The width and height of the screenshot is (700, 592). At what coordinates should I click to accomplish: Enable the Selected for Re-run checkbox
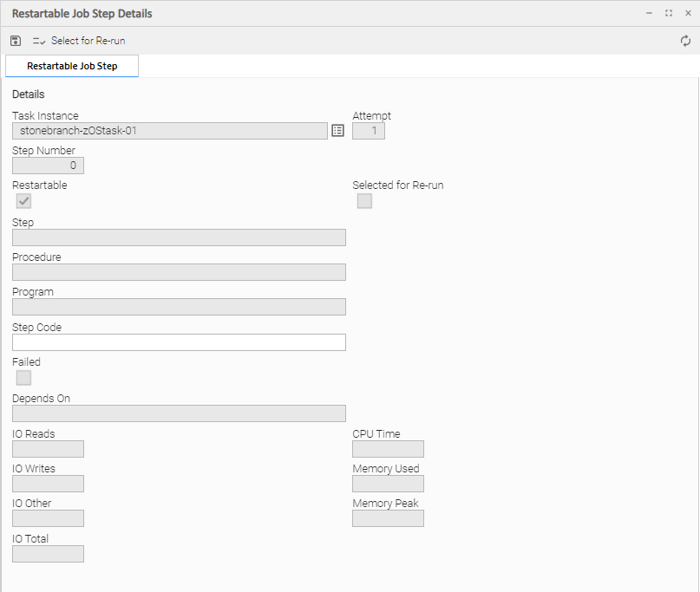(364, 201)
